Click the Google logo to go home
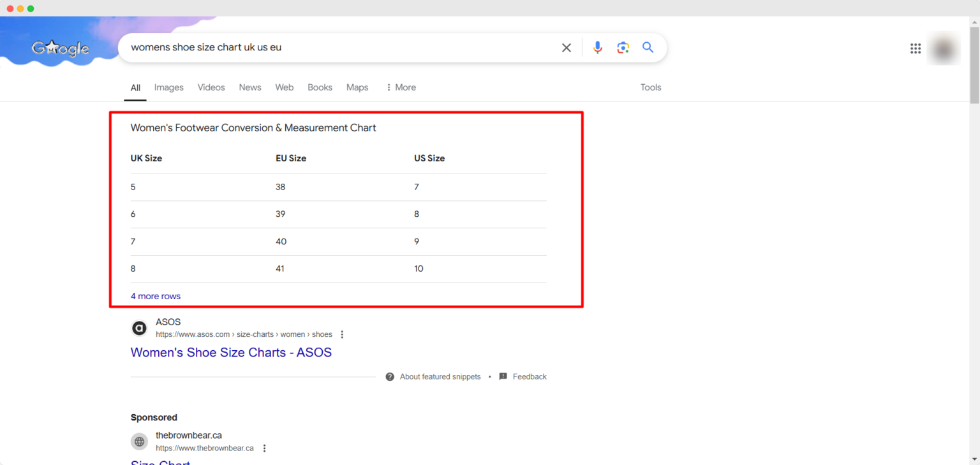980x465 pixels. tap(60, 48)
